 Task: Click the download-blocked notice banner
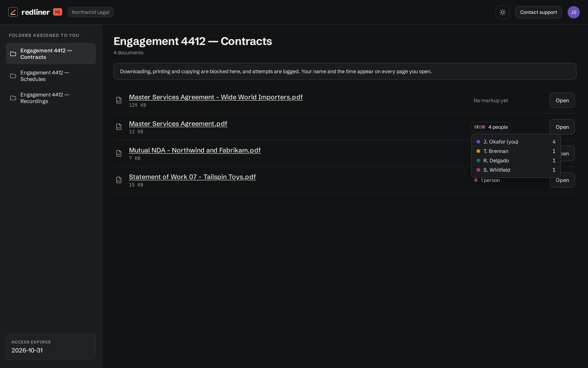pos(345,71)
